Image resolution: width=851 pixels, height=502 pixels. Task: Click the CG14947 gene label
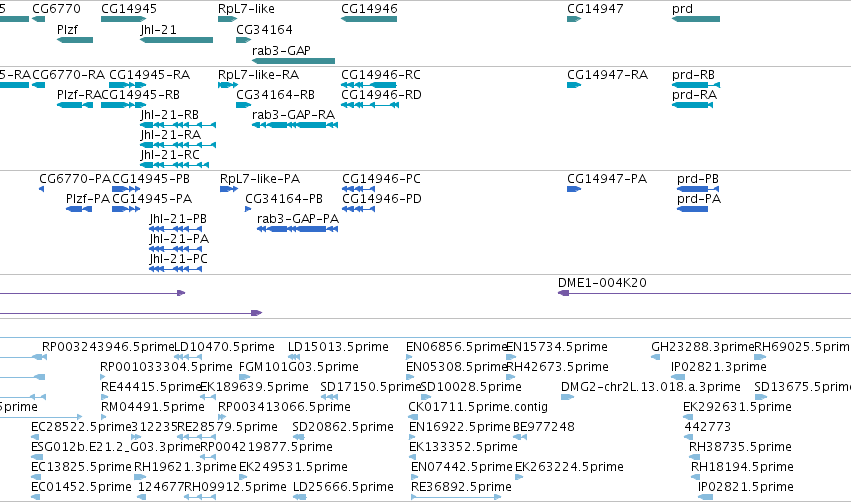pos(595,9)
